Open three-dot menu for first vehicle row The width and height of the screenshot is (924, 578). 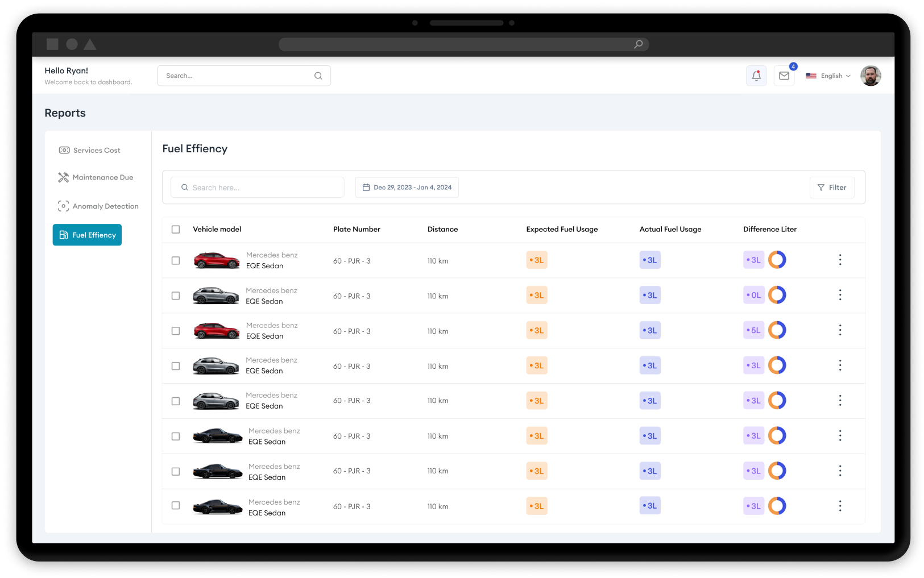(x=840, y=260)
